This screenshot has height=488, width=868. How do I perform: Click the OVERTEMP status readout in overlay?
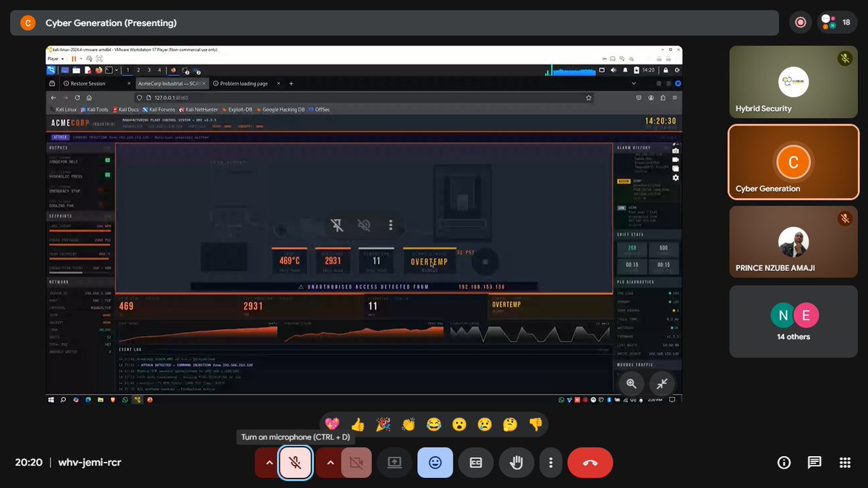[430, 262]
